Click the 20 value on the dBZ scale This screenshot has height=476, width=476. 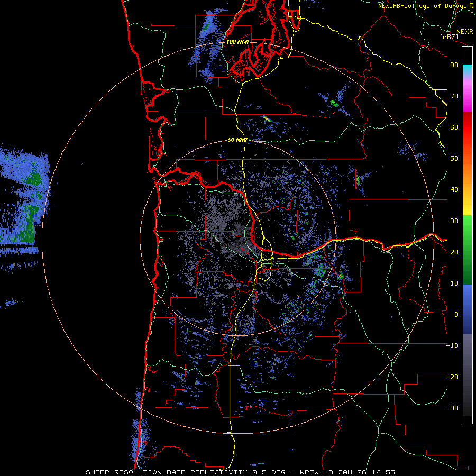(x=454, y=253)
